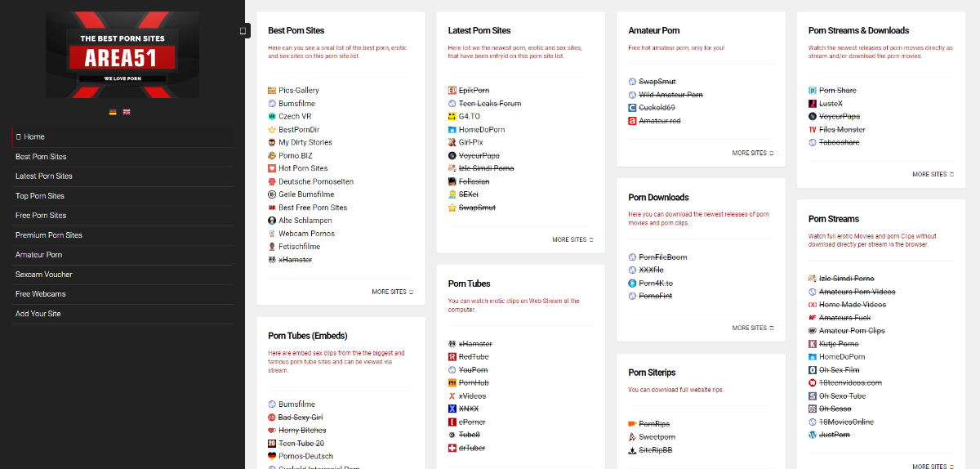Click the SiteRipBB download icon
Screen dimensions: 980x469
(632, 450)
